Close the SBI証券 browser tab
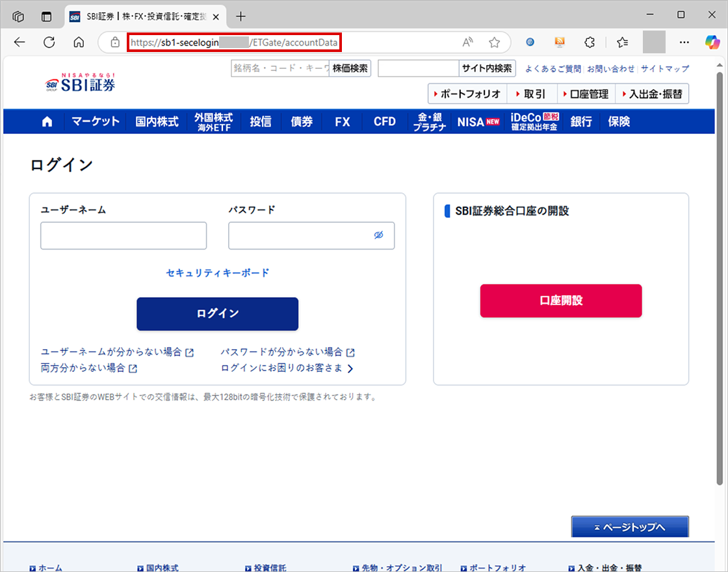 pyautogui.click(x=216, y=17)
